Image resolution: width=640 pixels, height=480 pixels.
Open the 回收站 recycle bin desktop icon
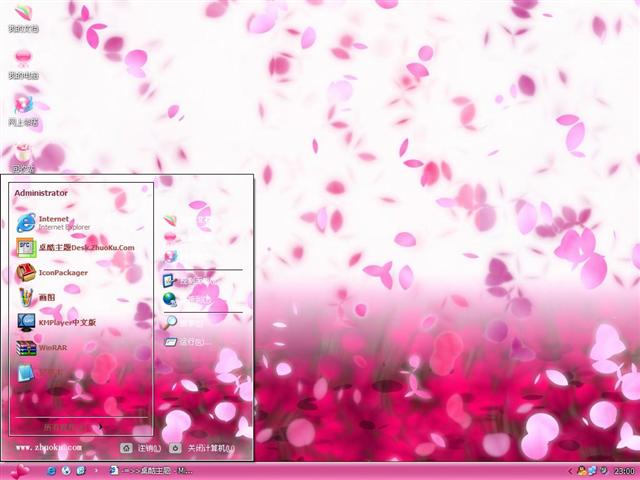(x=23, y=158)
